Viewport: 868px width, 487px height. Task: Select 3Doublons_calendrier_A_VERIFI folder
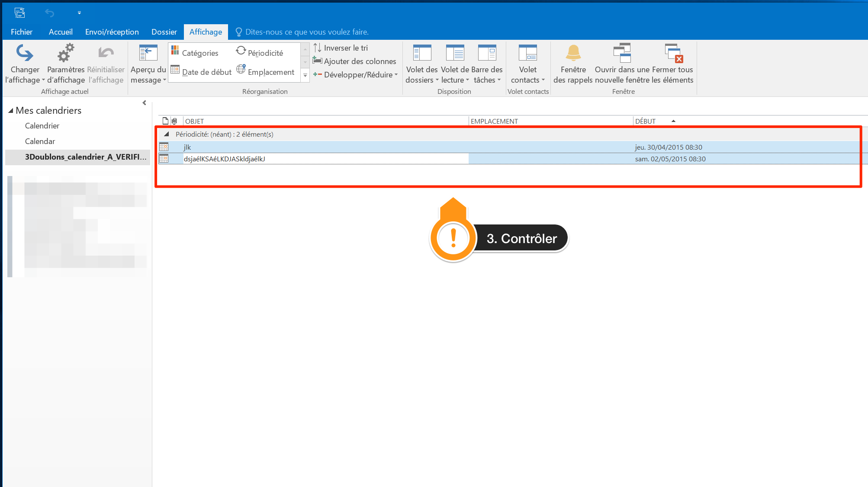pos(85,157)
